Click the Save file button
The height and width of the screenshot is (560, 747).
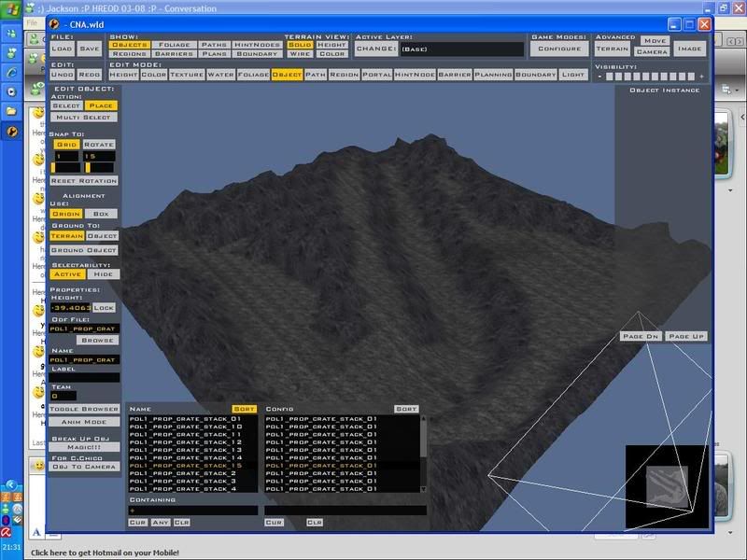tap(89, 49)
